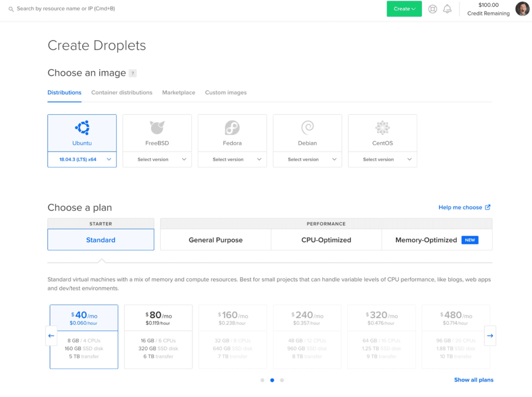The width and height of the screenshot is (532, 397).
Task: Open the Create dropdown button
Action: pos(404,9)
